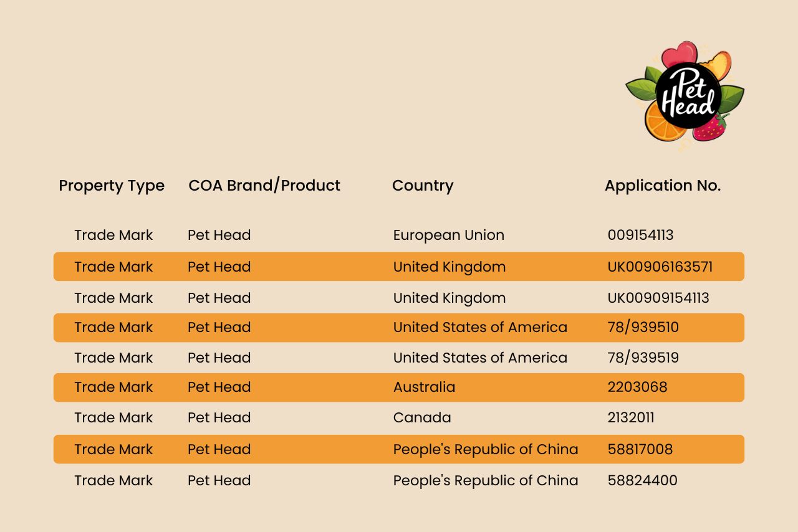Viewport: 798px width, 532px height.
Task: Select the European Union country cell
Action: pos(448,235)
